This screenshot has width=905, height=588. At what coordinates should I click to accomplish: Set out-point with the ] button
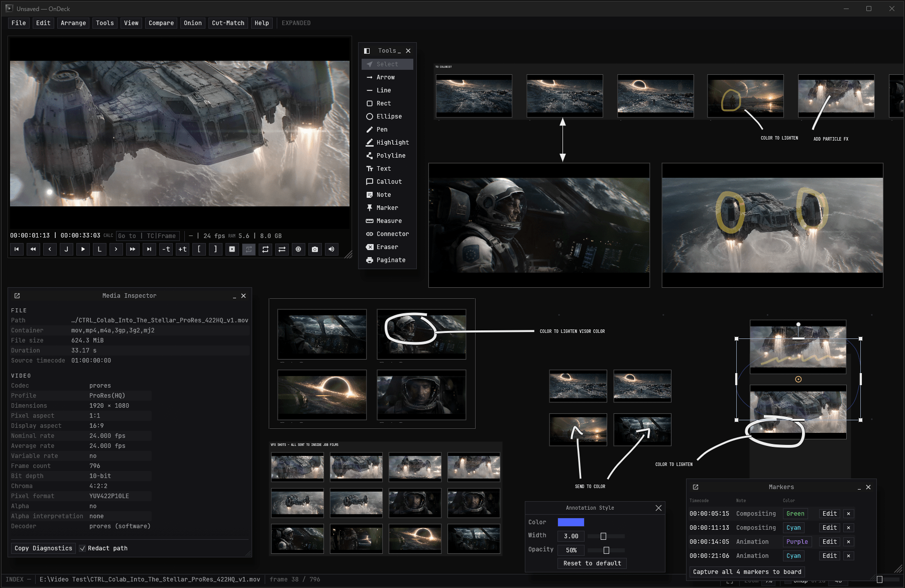click(x=215, y=249)
